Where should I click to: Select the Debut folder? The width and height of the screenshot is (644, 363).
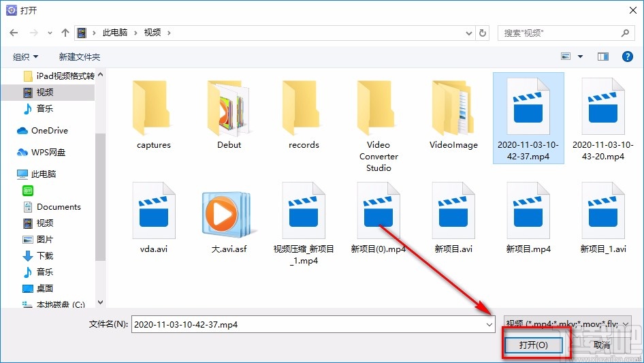[x=229, y=114]
